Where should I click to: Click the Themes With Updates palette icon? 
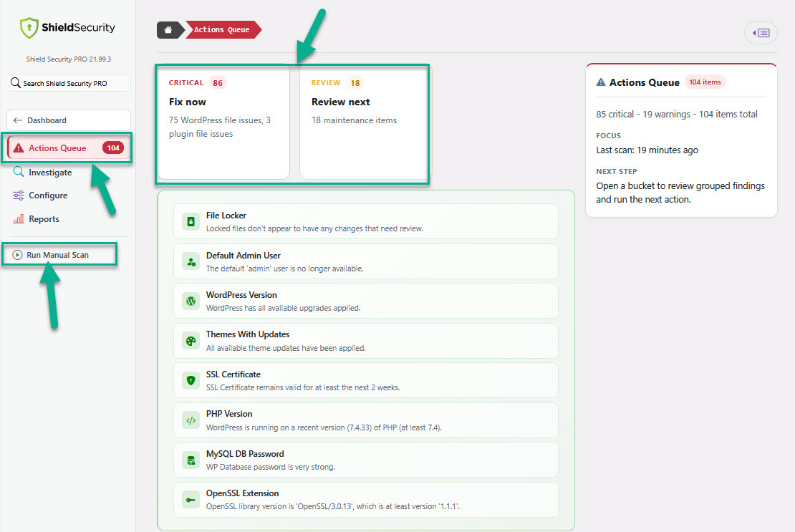click(x=191, y=341)
